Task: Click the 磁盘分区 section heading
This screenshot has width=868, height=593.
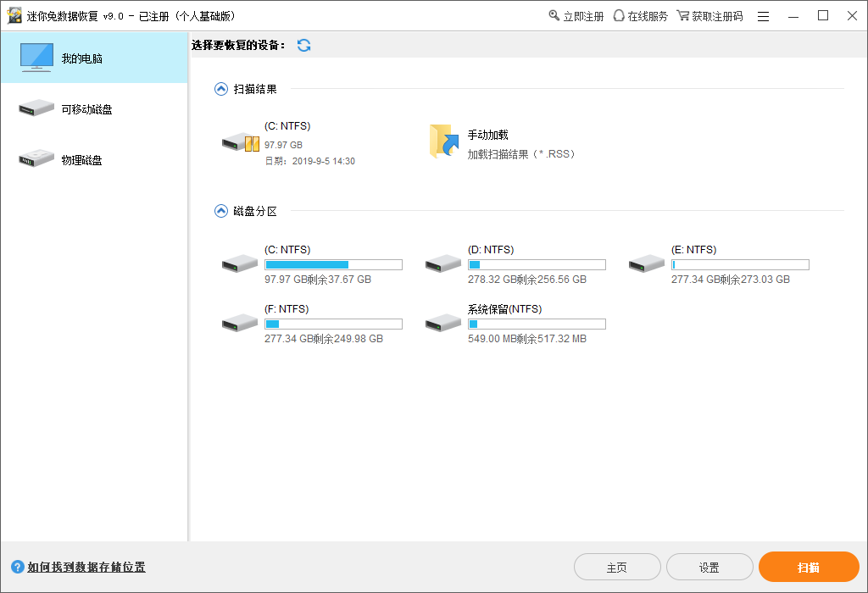Action: 255,211
